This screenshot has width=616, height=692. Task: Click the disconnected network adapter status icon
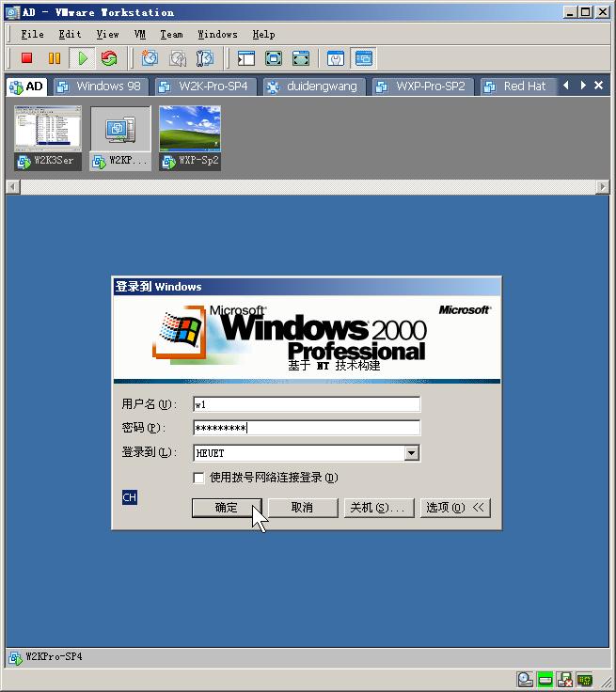tap(565, 680)
